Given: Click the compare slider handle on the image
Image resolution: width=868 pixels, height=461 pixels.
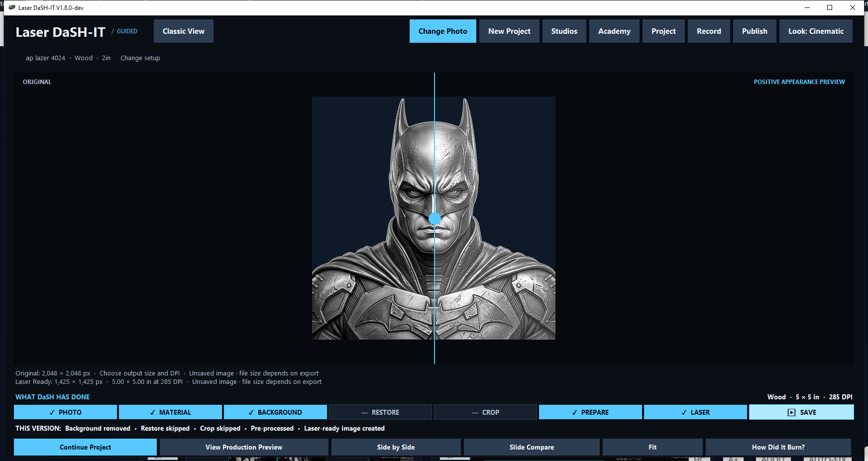Looking at the screenshot, I should point(434,218).
